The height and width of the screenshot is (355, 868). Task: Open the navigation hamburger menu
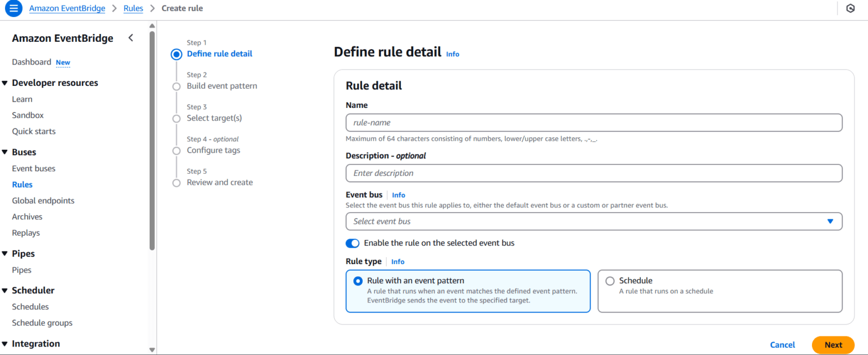coord(12,8)
